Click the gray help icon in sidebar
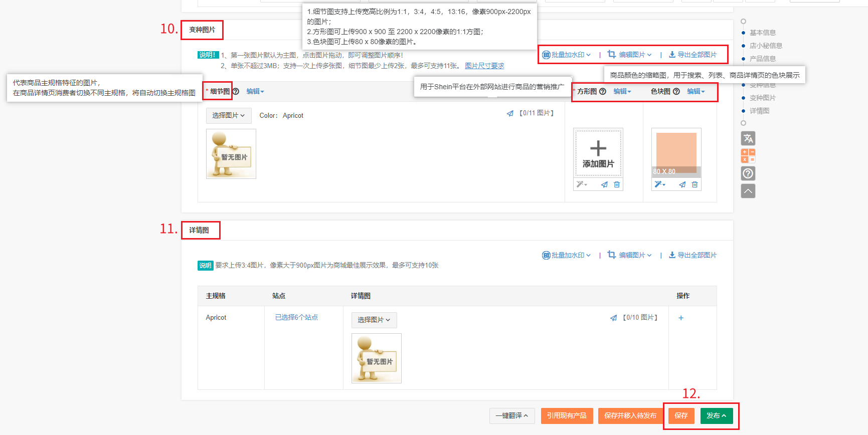This screenshot has width=868, height=435. [748, 173]
